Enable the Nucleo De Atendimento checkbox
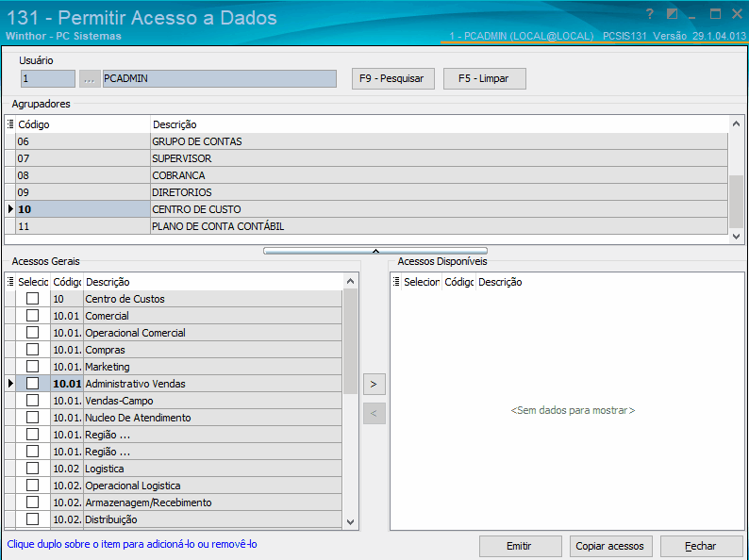This screenshot has width=749, height=560. tap(32, 418)
